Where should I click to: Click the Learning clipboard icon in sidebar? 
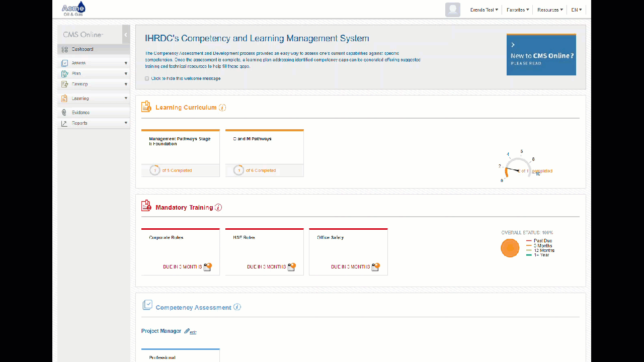[x=64, y=99]
